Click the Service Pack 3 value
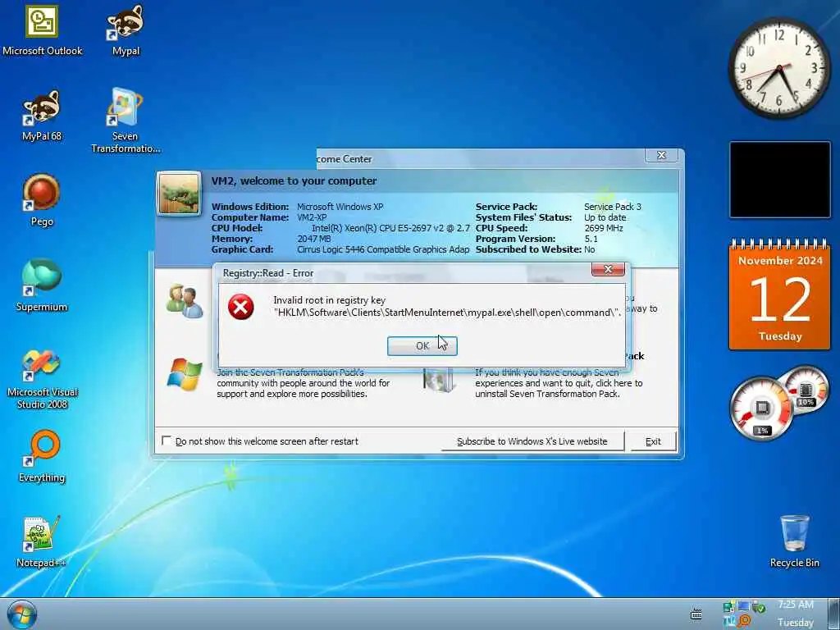Image resolution: width=840 pixels, height=630 pixels. coord(612,206)
